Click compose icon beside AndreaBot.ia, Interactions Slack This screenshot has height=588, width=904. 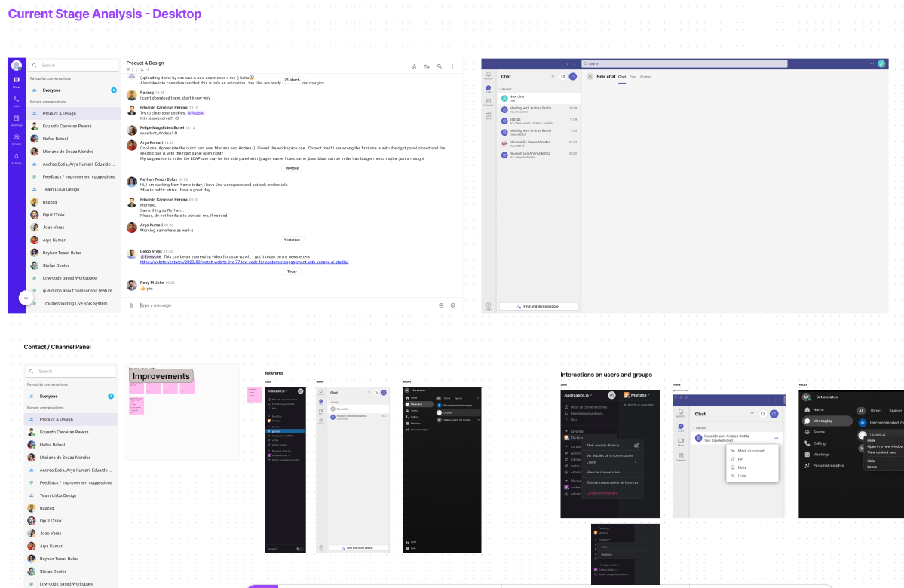(611, 395)
